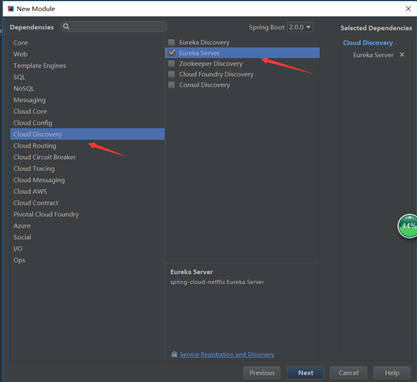Select the Core category
The image size is (417, 382).
click(x=87, y=43)
